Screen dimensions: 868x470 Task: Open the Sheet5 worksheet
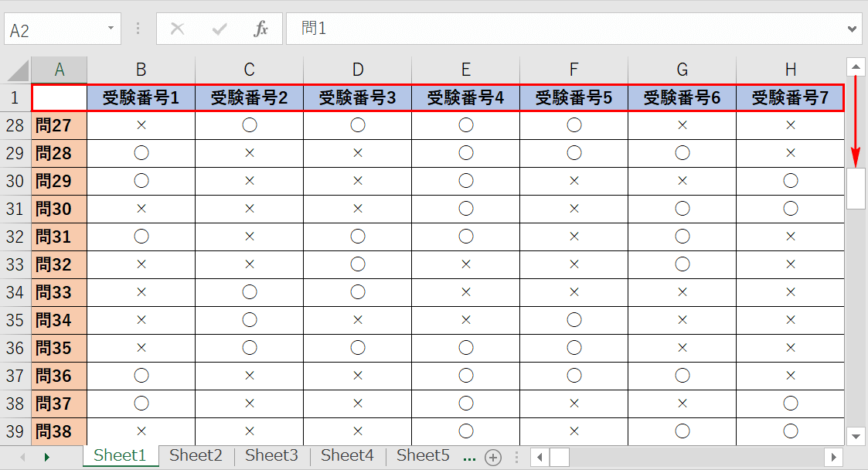[x=422, y=456]
